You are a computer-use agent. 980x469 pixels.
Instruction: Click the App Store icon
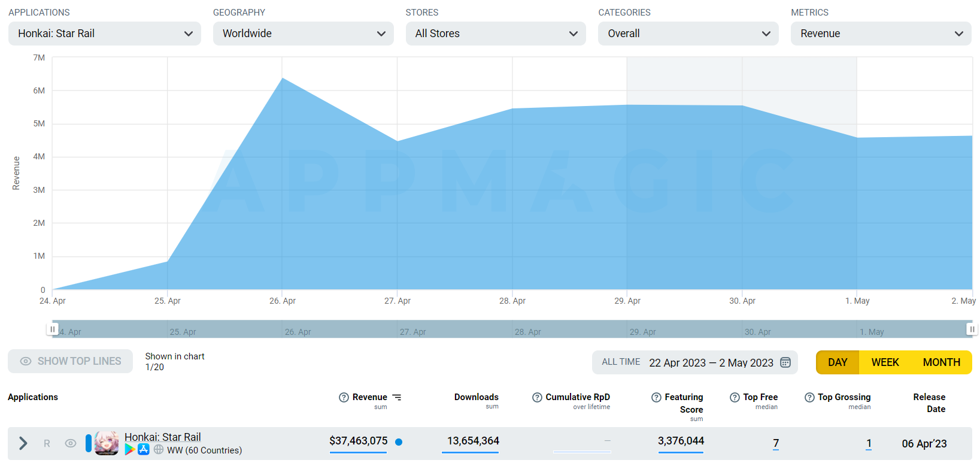(144, 449)
